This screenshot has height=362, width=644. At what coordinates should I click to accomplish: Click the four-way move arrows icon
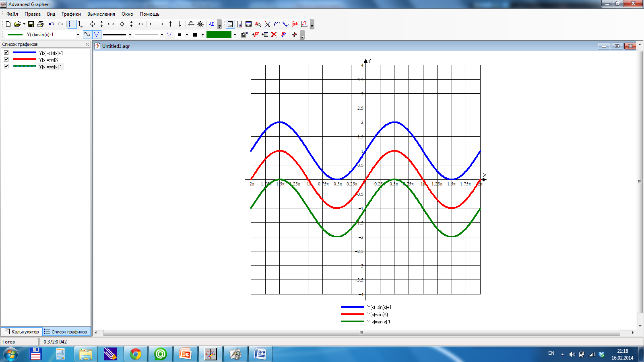click(x=93, y=24)
